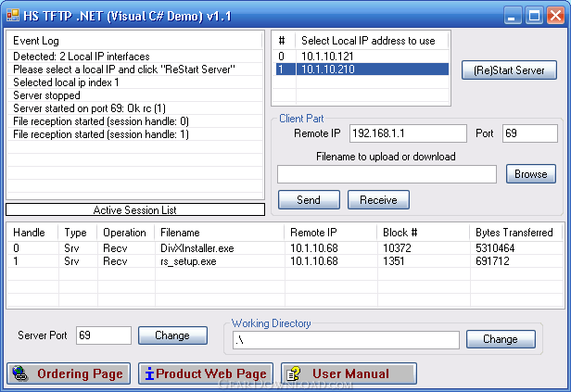Click the Select Local IP address header
The image size is (571, 392).
(373, 41)
